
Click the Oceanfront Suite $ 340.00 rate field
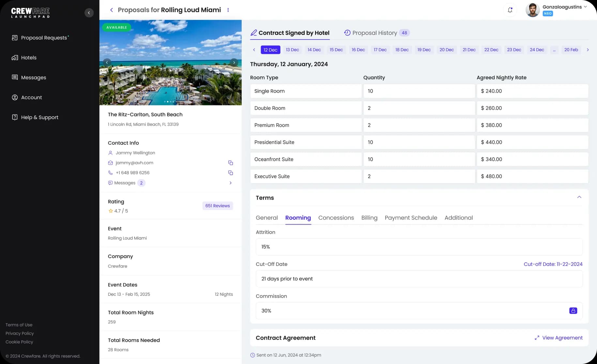[x=532, y=159]
